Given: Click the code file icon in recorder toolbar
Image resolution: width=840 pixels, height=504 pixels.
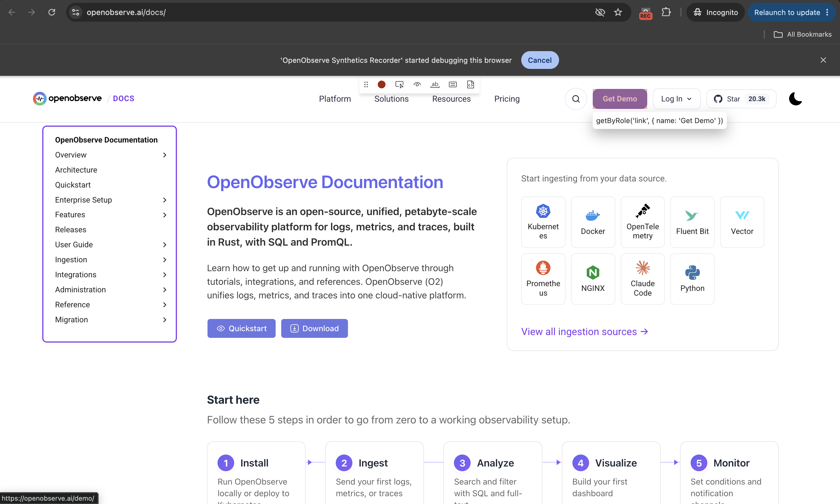Looking at the screenshot, I should [470, 84].
